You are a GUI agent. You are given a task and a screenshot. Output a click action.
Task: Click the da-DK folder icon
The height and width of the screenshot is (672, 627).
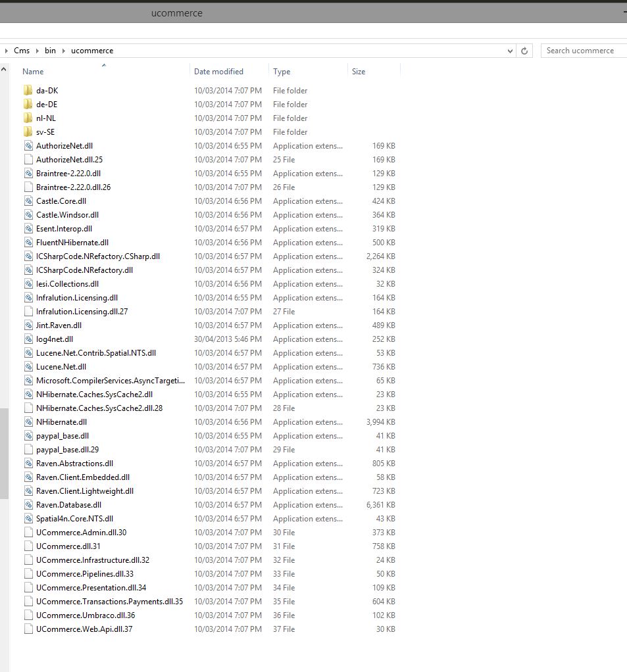(x=28, y=91)
